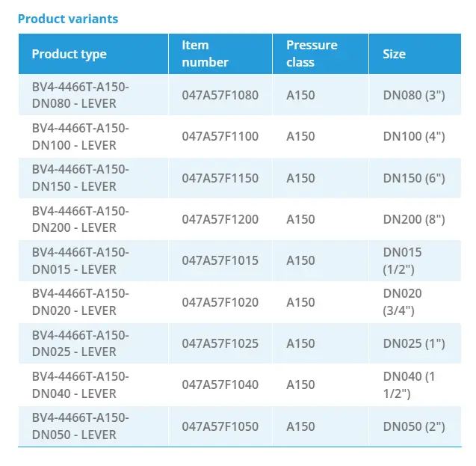The height and width of the screenshot is (466, 476).
Task: Select product BV4-4466T-A150-DN025 - LEVER
Action: (80, 343)
